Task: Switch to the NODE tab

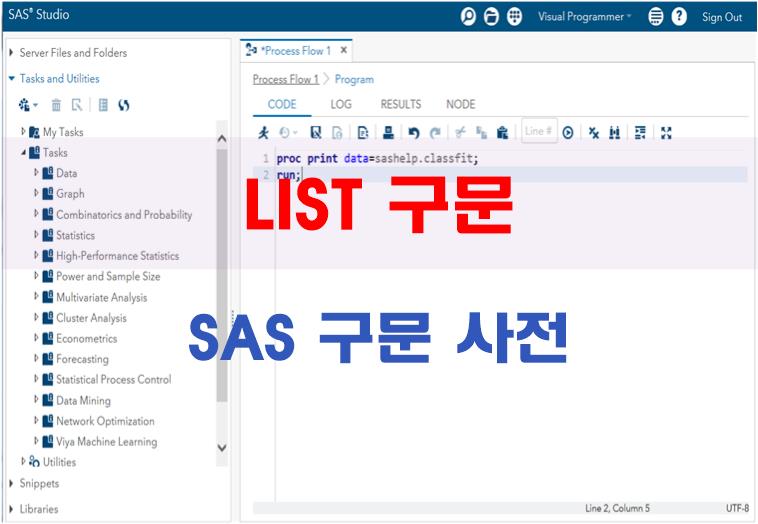Action: [x=461, y=104]
